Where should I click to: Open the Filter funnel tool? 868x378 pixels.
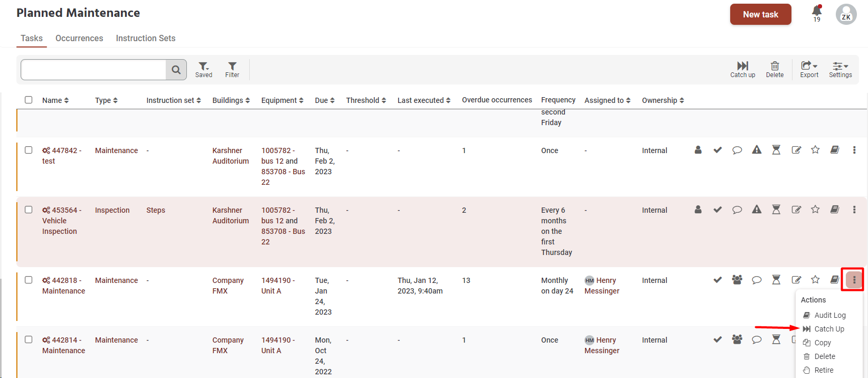click(x=232, y=69)
